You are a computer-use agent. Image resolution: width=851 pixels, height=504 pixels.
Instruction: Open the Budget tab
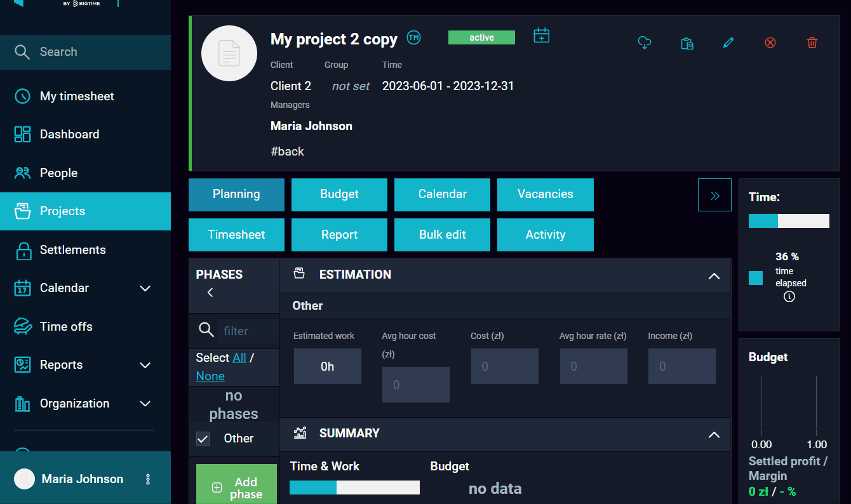(x=339, y=195)
